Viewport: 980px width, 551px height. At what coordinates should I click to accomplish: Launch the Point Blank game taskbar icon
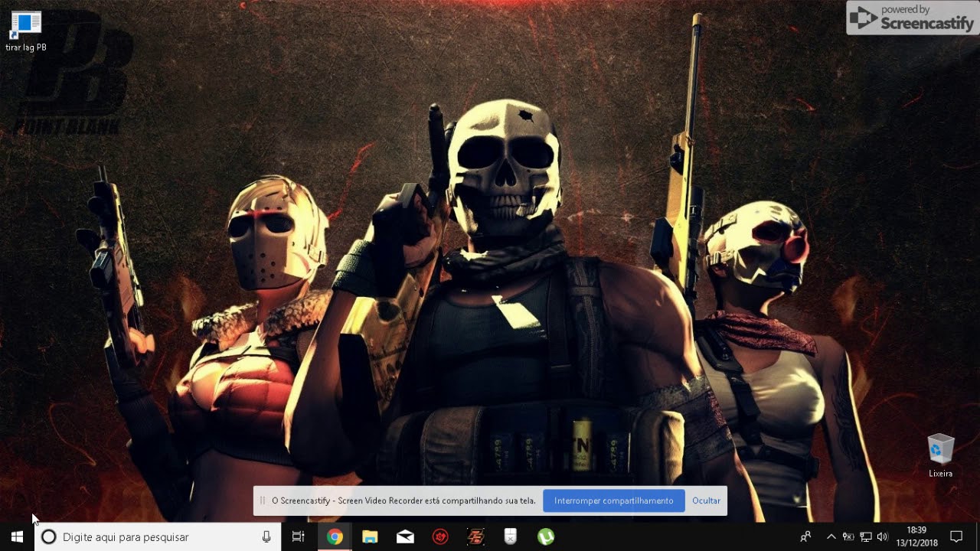[475, 536]
